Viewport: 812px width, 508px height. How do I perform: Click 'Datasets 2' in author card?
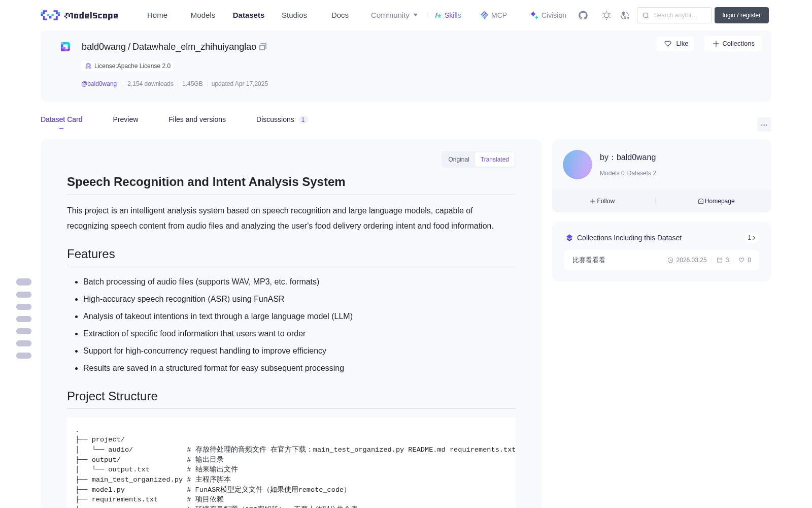pos(641,173)
